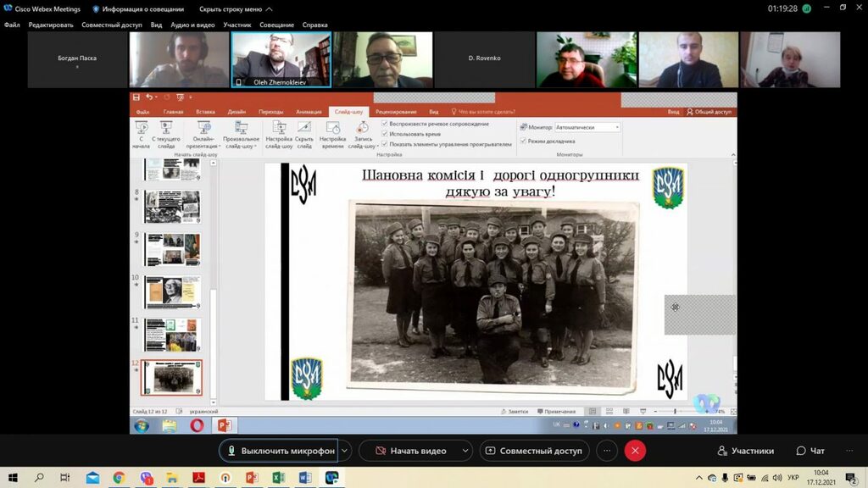The width and height of the screenshot is (868, 488).
Task: Toggle 'Режим докладчика' checkbox
Action: [524, 141]
